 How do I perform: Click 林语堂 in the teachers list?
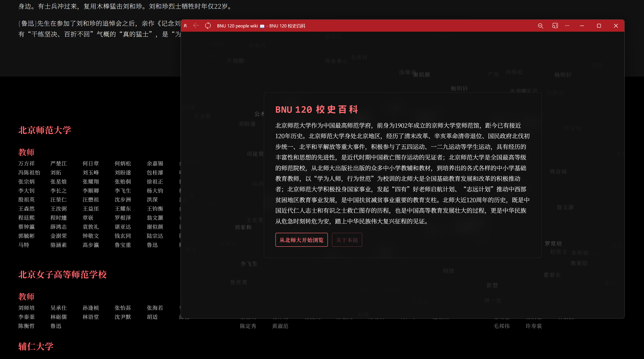(91, 317)
